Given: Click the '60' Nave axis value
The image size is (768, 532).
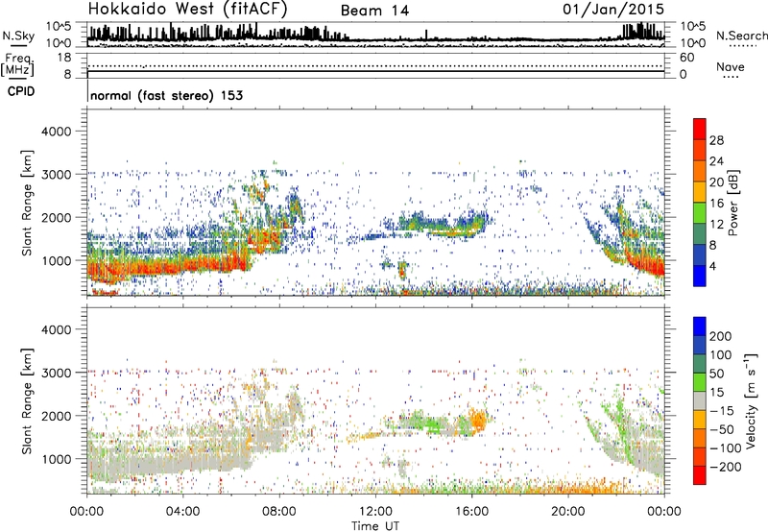Looking at the screenshot, I should 686,58.
